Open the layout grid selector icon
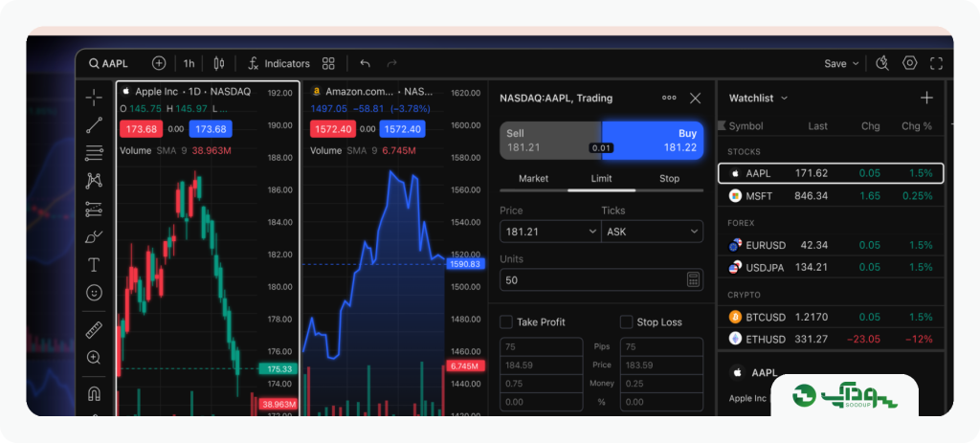980x443 pixels. 329,63
